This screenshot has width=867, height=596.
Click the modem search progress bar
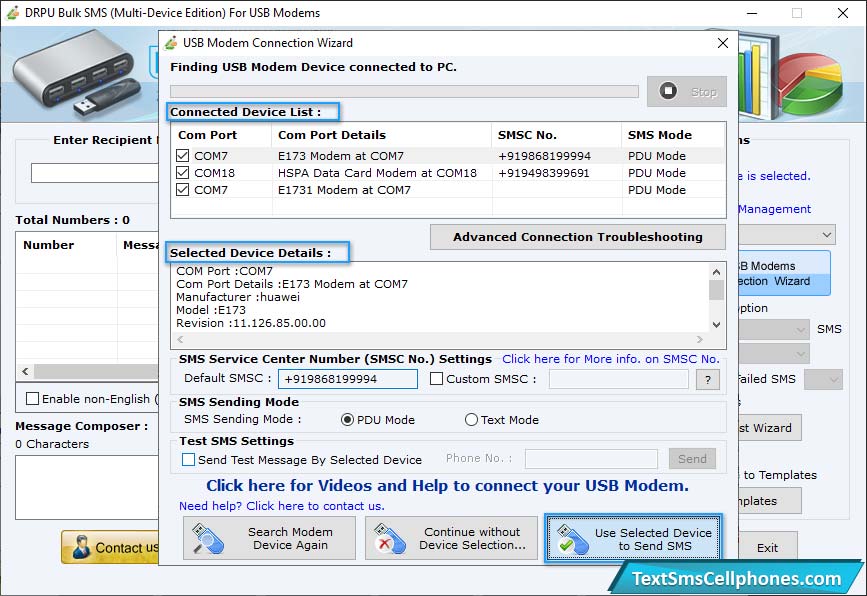404,91
